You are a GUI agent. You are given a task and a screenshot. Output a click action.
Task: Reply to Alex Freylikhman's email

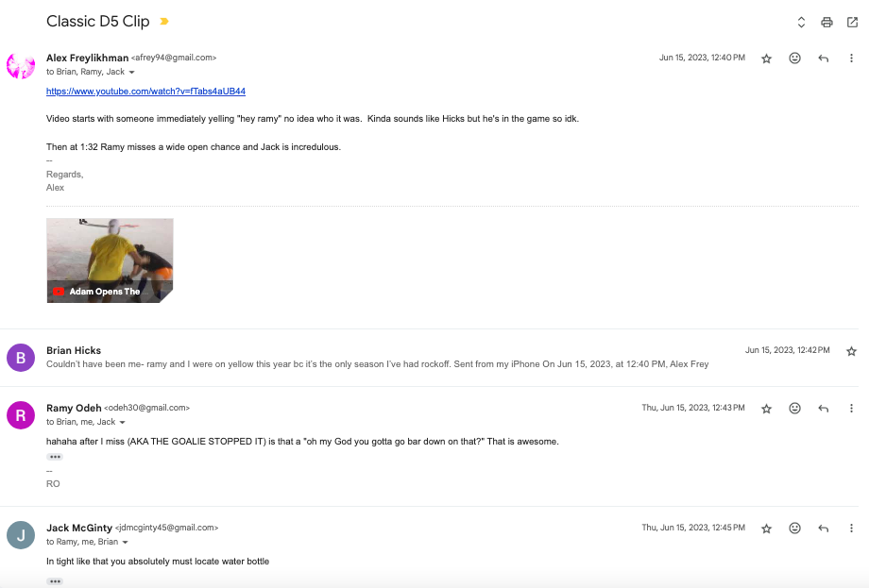[x=823, y=59]
